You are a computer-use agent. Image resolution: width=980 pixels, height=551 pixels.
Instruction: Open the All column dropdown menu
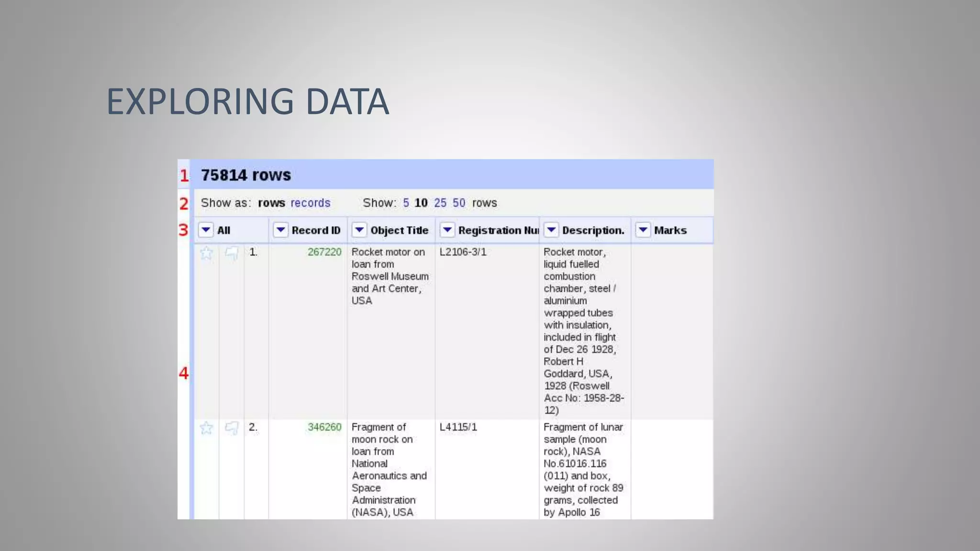tap(206, 230)
